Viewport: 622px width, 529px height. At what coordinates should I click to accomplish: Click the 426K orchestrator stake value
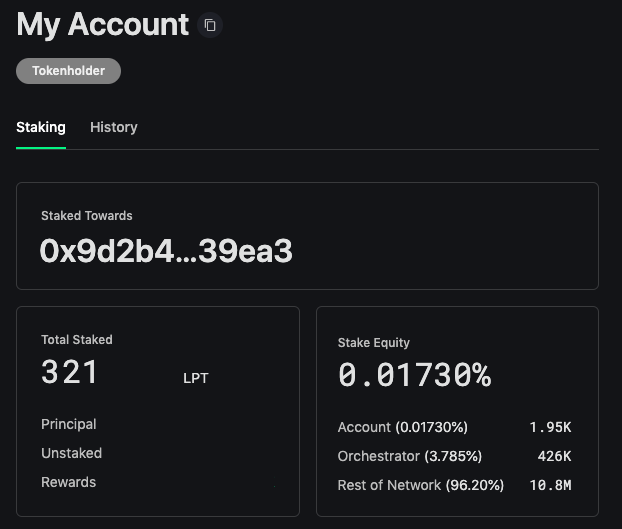point(555,456)
